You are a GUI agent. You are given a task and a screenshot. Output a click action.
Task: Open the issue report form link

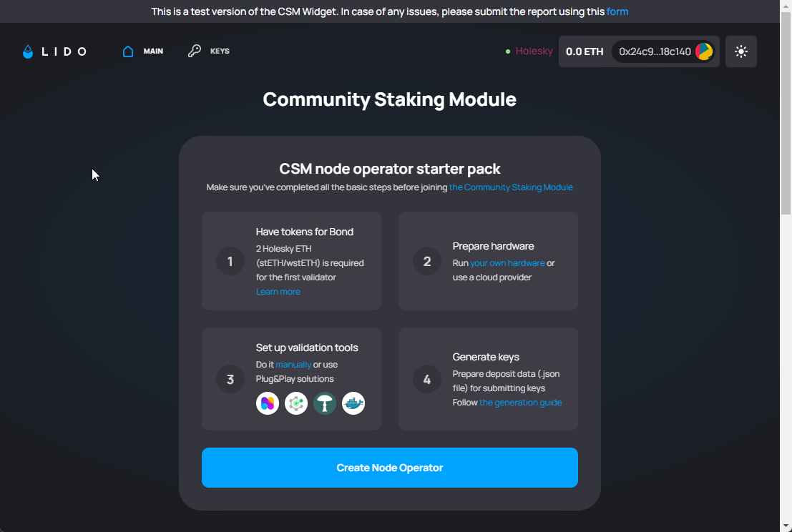tap(617, 11)
